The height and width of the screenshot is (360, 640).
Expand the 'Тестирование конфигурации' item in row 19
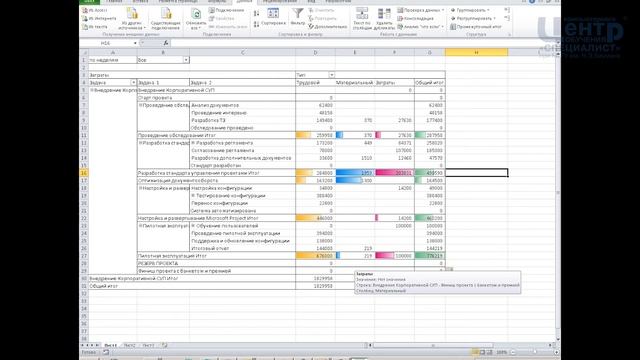click(193, 196)
